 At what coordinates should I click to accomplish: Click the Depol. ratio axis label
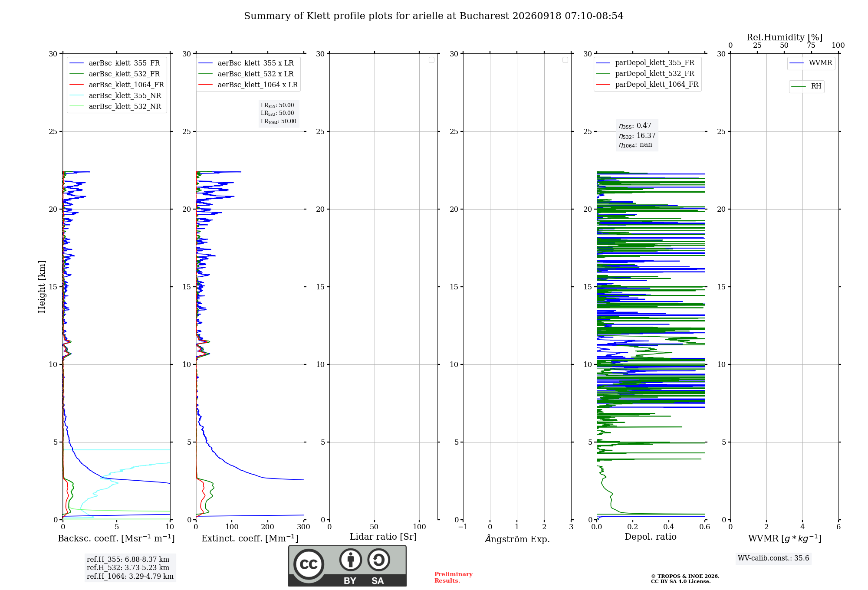pos(651,537)
